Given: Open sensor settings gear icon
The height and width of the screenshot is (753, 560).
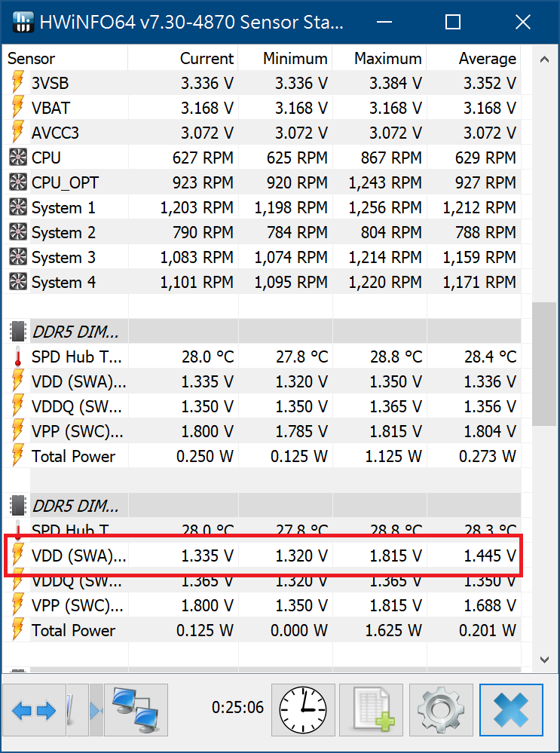Looking at the screenshot, I should (441, 710).
